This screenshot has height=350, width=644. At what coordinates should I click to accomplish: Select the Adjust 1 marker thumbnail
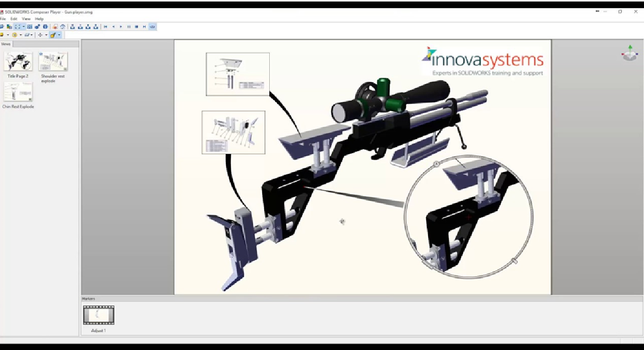98,315
